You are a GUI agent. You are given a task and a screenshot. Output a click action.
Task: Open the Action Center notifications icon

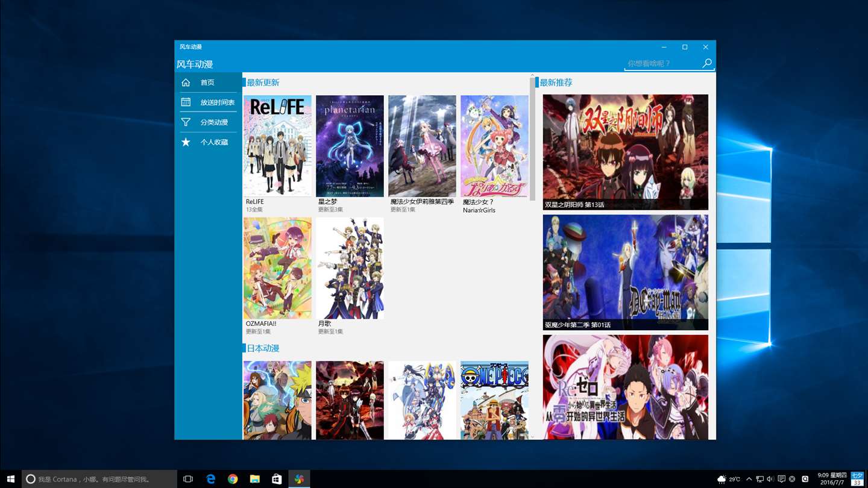pyautogui.click(x=781, y=479)
